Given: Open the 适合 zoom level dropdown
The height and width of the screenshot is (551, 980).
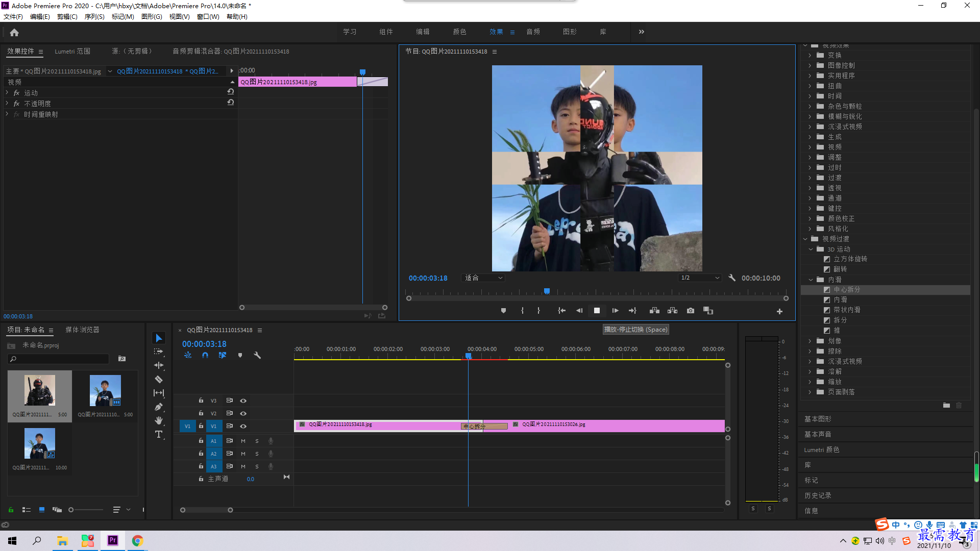Looking at the screenshot, I should [x=483, y=278].
